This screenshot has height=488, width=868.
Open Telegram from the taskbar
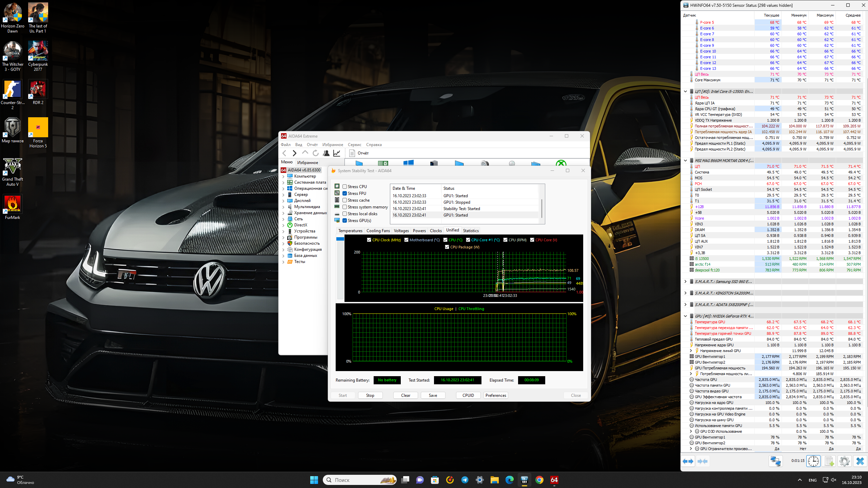pyautogui.click(x=465, y=480)
